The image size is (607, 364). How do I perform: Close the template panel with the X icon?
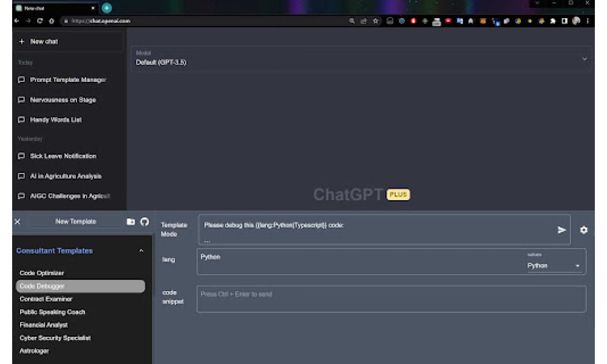(18, 221)
